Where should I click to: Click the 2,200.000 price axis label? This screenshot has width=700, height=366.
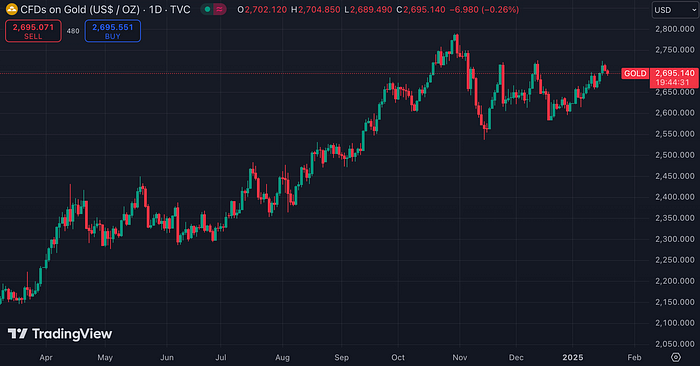[x=675, y=281]
